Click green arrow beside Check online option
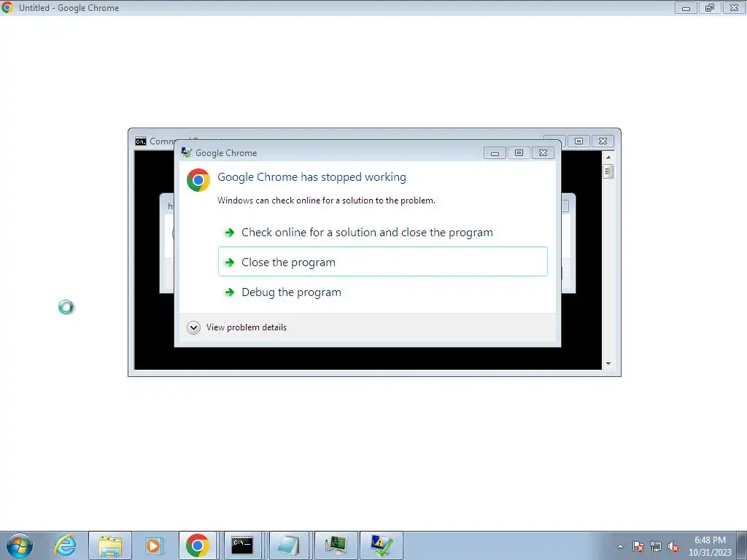 (x=230, y=233)
